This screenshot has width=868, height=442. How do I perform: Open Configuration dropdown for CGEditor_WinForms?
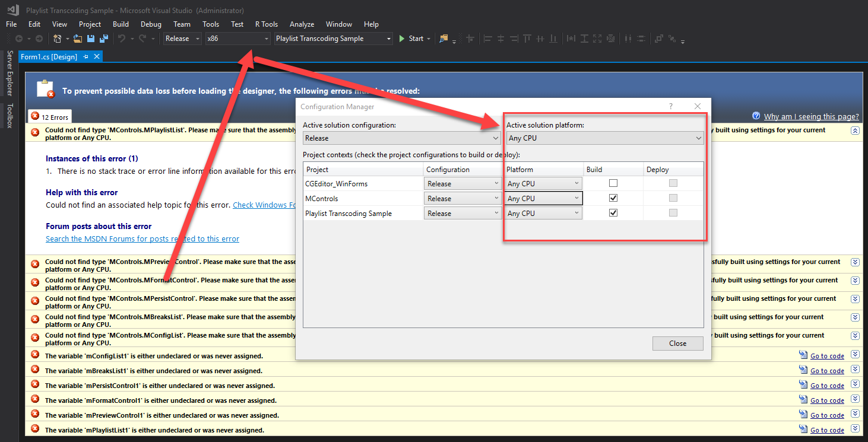point(463,183)
